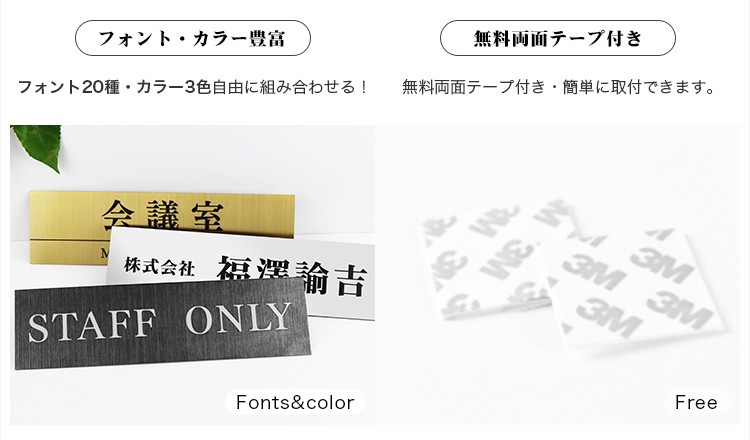Click the 会議室 kanji lettering

(x=163, y=215)
